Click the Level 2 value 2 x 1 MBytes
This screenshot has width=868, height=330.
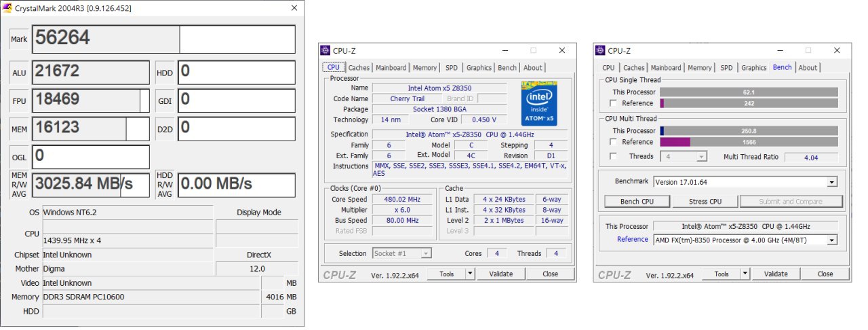pyautogui.click(x=504, y=221)
